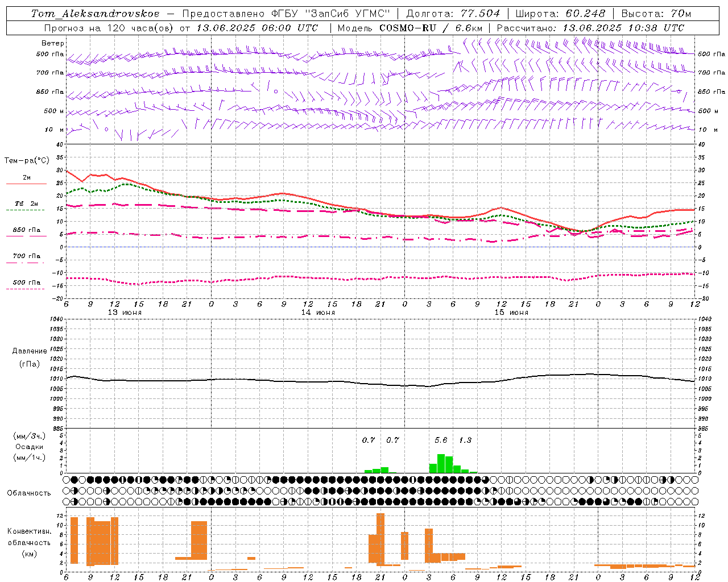The image size is (728, 582).
Task: Select the text "ЗапСиб УГМС" in the header
Action: coord(349,14)
